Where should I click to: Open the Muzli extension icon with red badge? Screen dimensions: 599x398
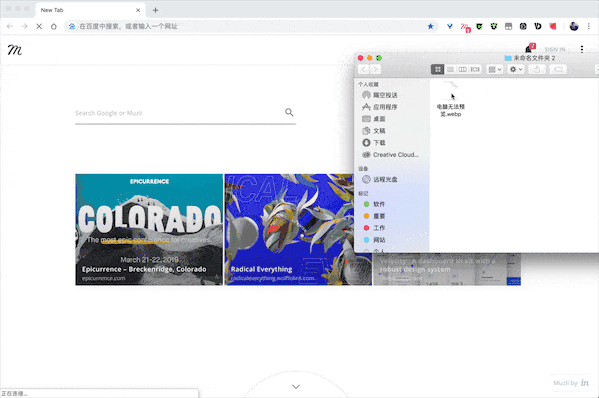(x=465, y=27)
